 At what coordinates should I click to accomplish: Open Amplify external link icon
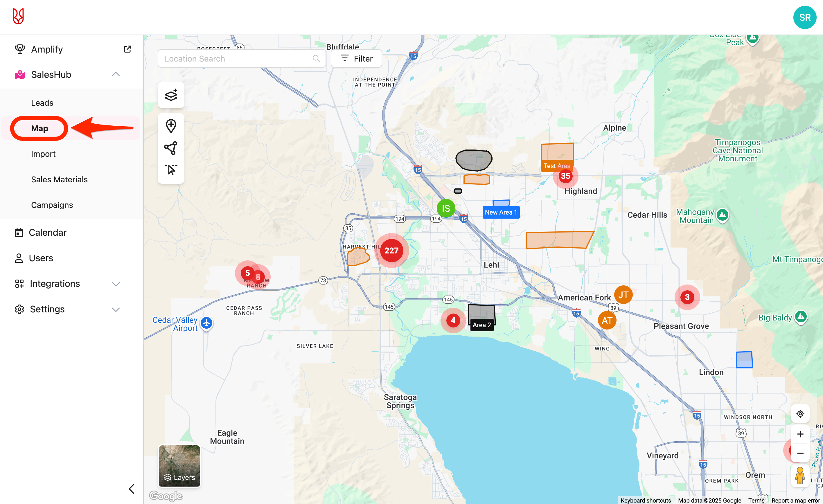(x=127, y=49)
